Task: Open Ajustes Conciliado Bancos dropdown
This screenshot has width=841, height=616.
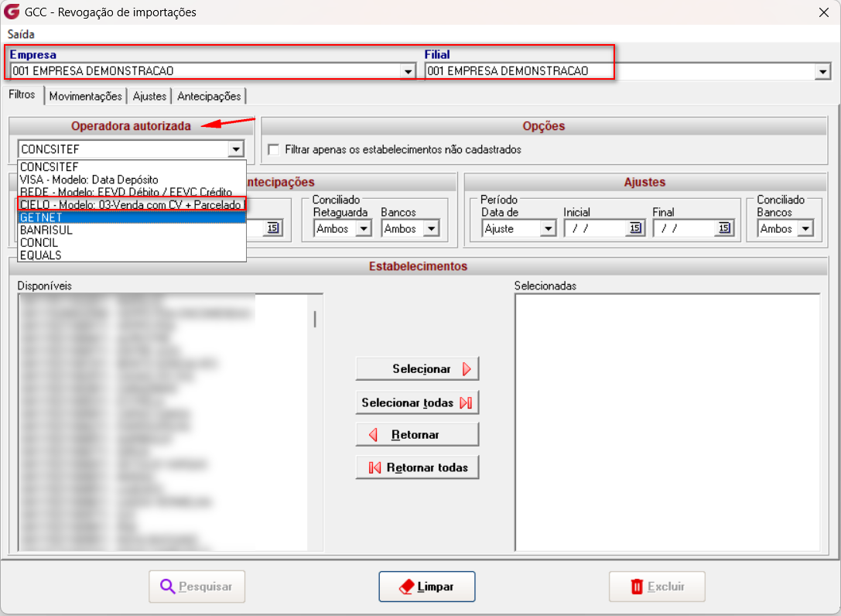Action: (x=805, y=229)
